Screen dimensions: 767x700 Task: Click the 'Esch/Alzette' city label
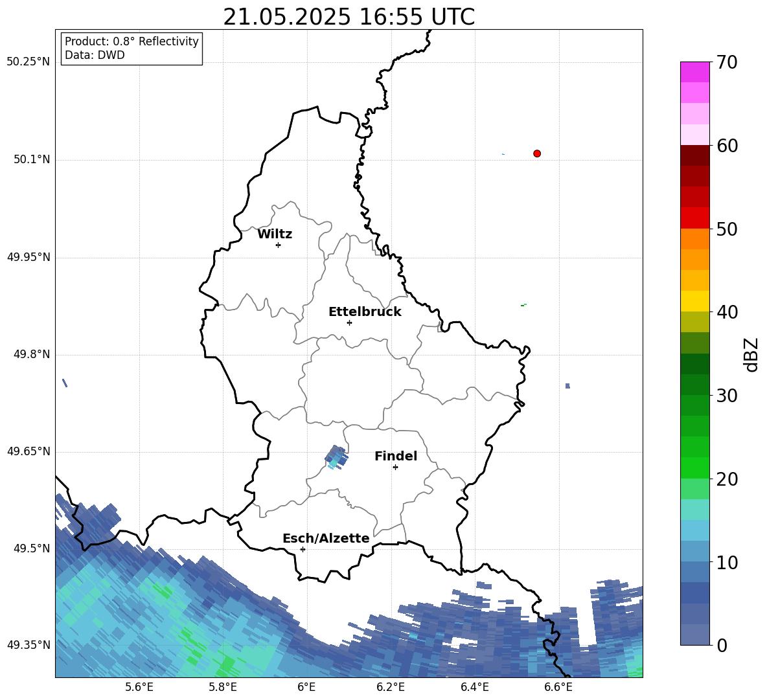coord(326,538)
